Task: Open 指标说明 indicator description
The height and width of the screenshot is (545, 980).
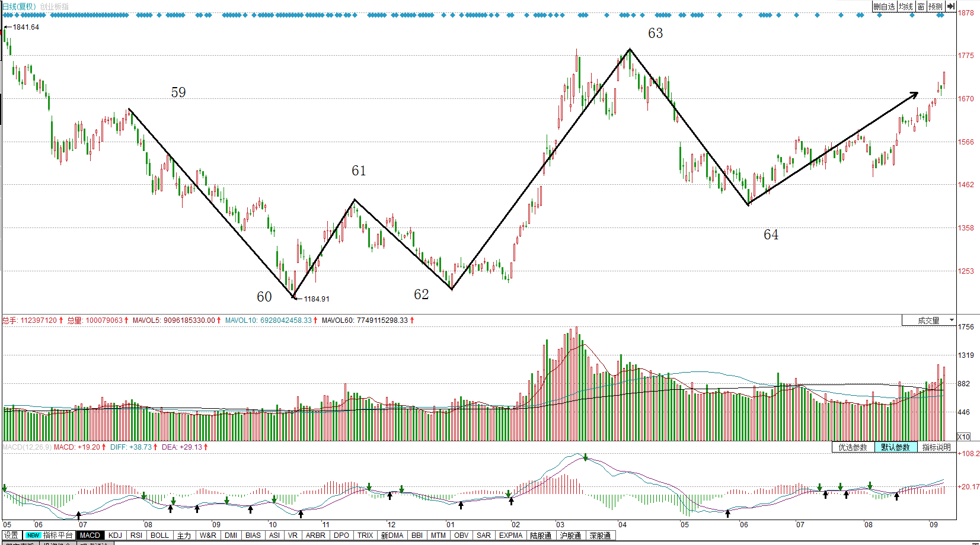Action: tap(936, 447)
